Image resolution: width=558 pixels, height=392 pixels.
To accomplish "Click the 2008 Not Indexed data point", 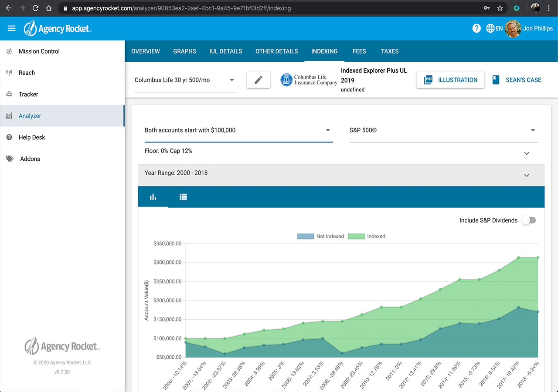I will point(342,353).
